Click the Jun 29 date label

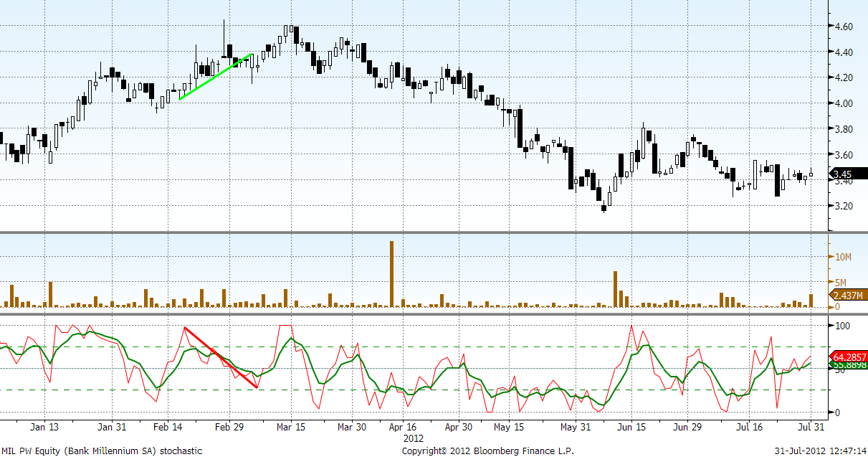click(x=686, y=427)
